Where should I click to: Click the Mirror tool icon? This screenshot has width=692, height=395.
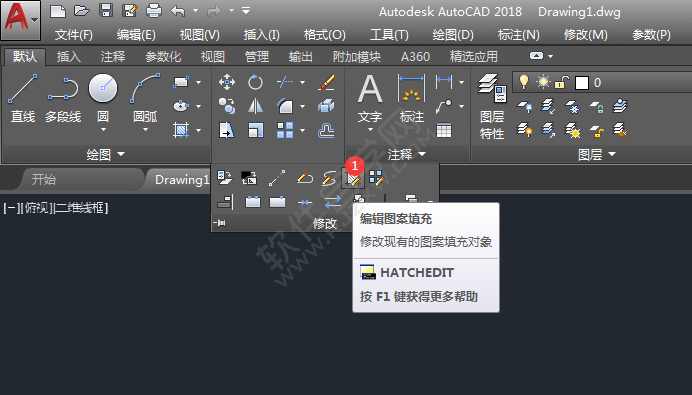[x=255, y=106]
